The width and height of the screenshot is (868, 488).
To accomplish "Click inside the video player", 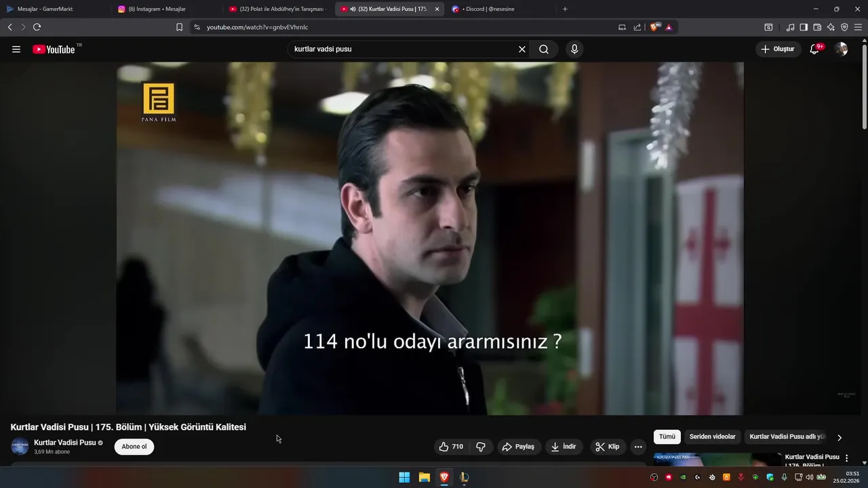I will [x=430, y=238].
